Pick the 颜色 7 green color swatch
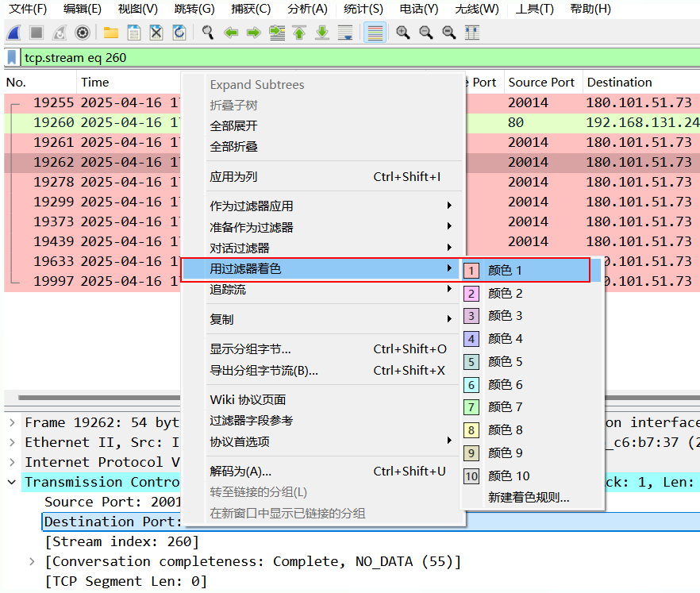The width and height of the screenshot is (700, 593). coord(471,407)
